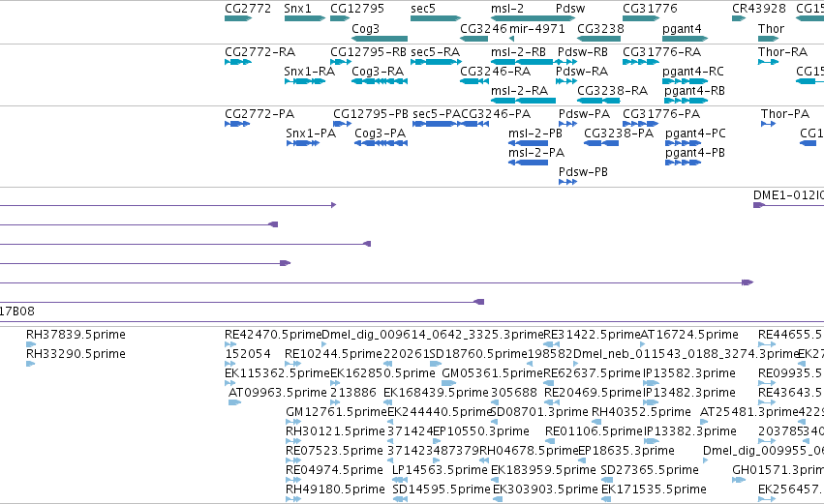Image resolution: width=824 pixels, height=504 pixels.
Task: Click the Thor-PA protein label
Action: pos(785,114)
